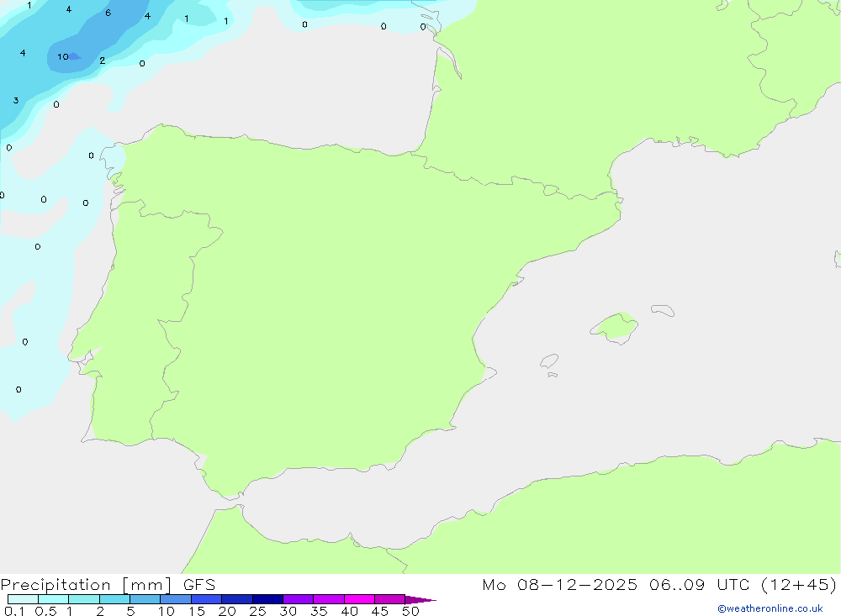The width and height of the screenshot is (841, 616).
Task: Click the 'Precipitation [mm]' title text
Action: click(x=86, y=585)
